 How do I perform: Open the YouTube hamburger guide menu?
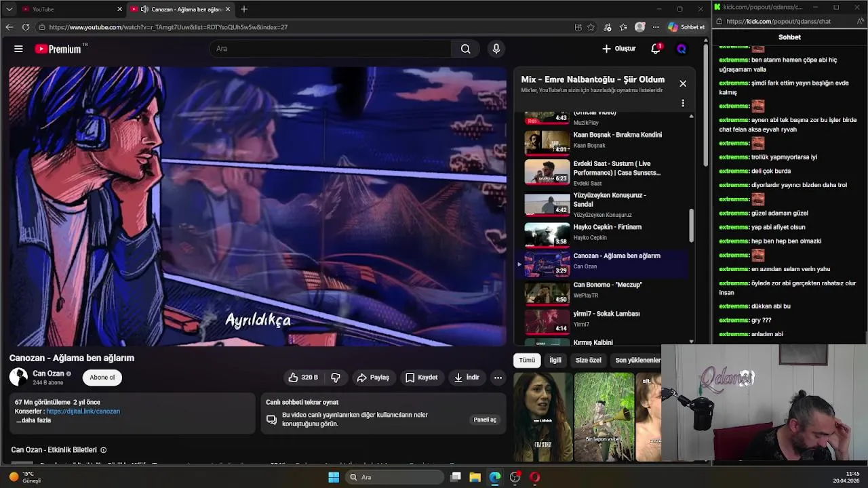coord(18,49)
